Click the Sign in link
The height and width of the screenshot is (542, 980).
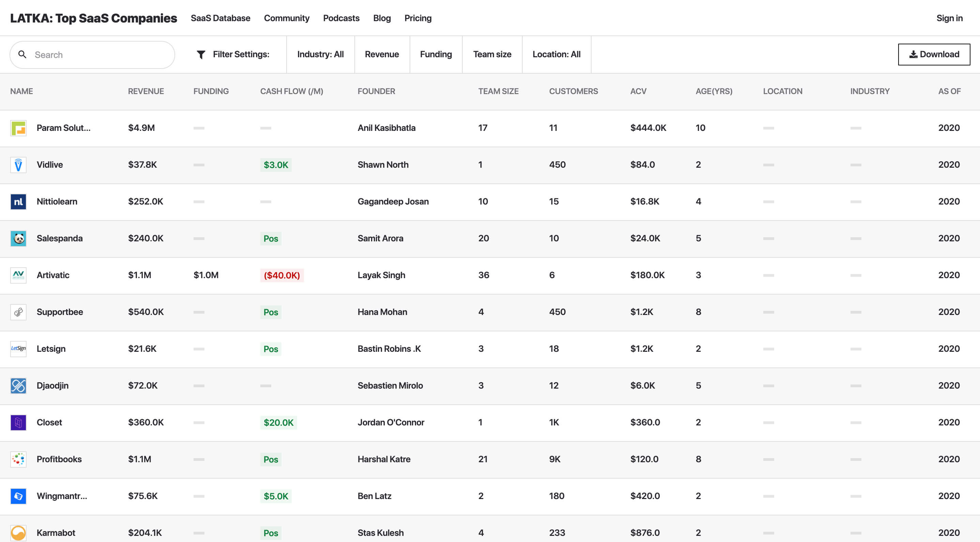(950, 18)
